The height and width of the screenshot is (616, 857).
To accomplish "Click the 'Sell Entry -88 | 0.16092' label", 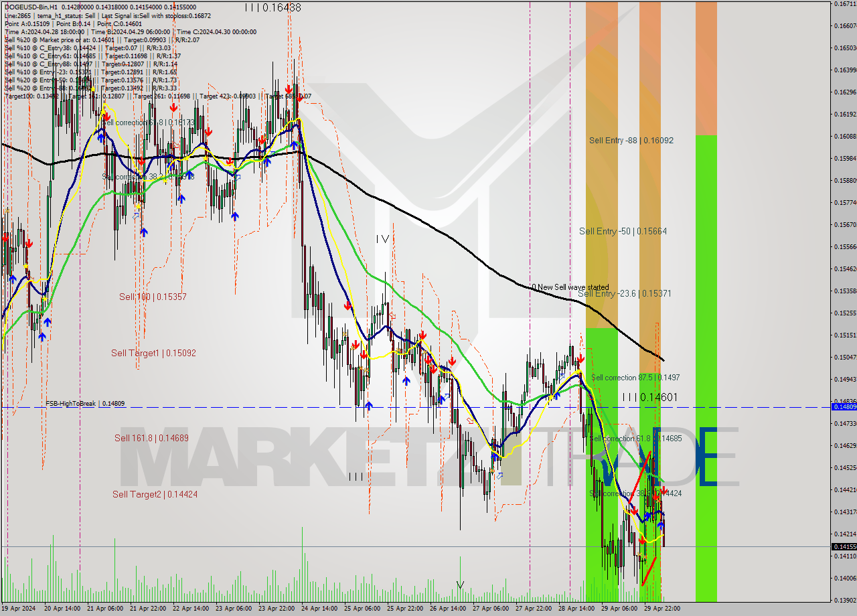I will tap(631, 141).
